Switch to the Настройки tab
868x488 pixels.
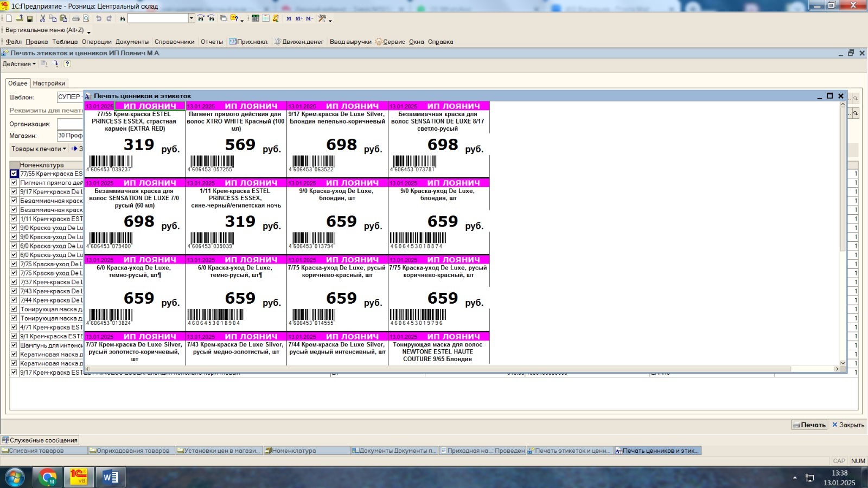pyautogui.click(x=49, y=84)
